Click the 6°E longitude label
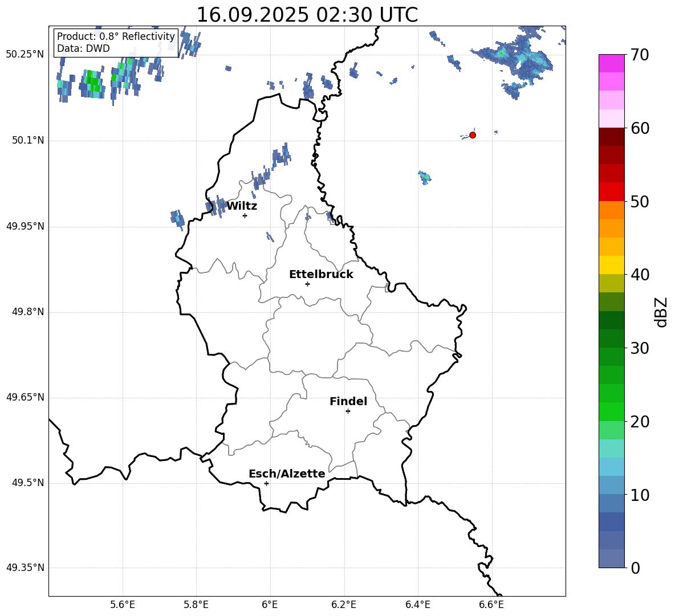Screen dimensions: 675x616 pyautogui.click(x=270, y=605)
